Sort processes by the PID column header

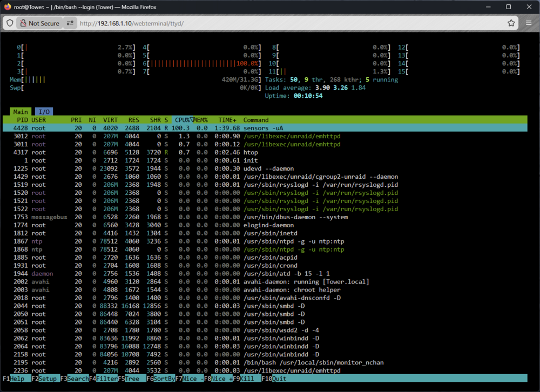(x=22, y=120)
